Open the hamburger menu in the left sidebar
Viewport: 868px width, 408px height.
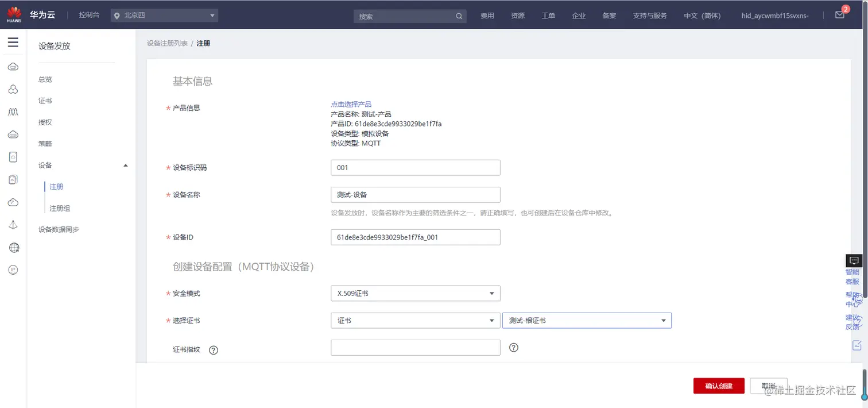13,41
